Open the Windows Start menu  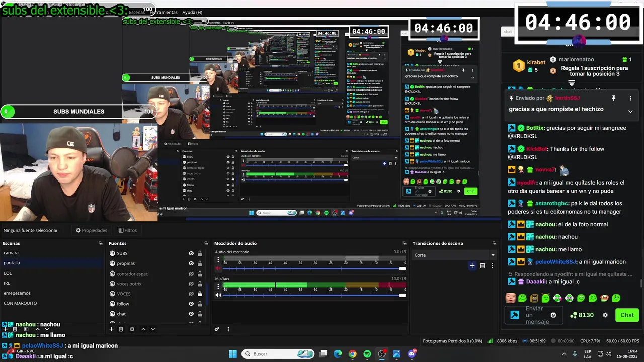233,354
